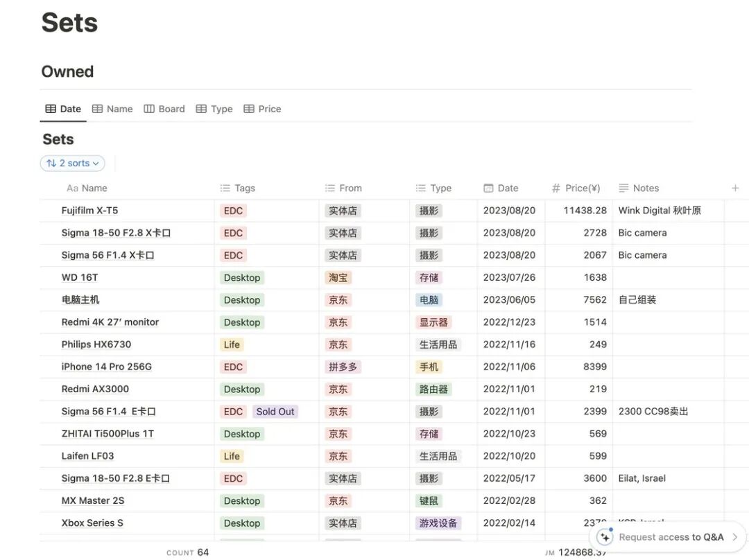Click the 路由器 type tag
Image resolution: width=749 pixels, height=560 pixels.
(433, 389)
